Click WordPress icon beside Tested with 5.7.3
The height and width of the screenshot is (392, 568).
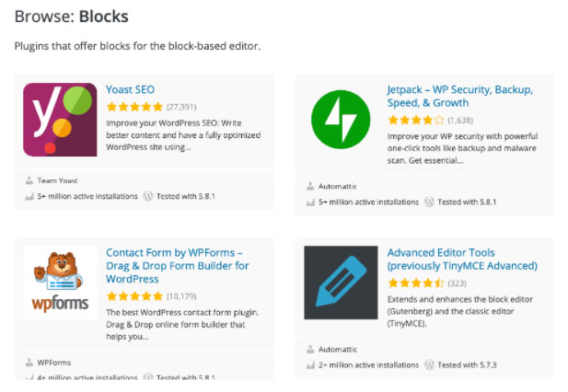430,364
